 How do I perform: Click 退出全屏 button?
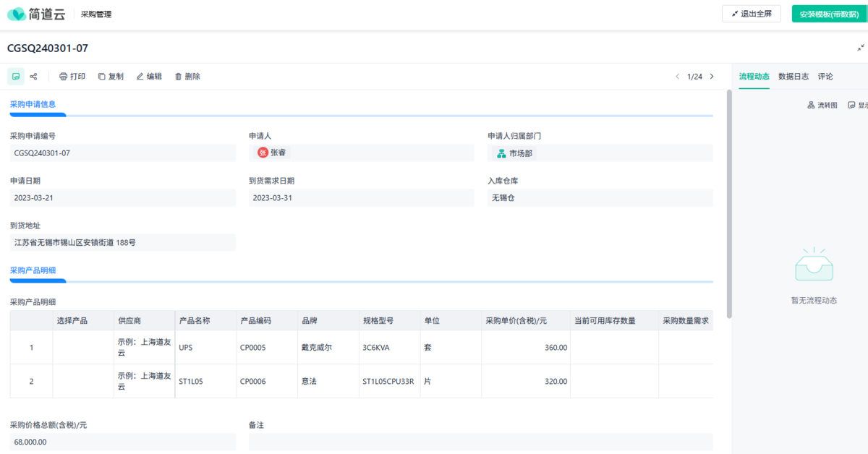(751, 14)
